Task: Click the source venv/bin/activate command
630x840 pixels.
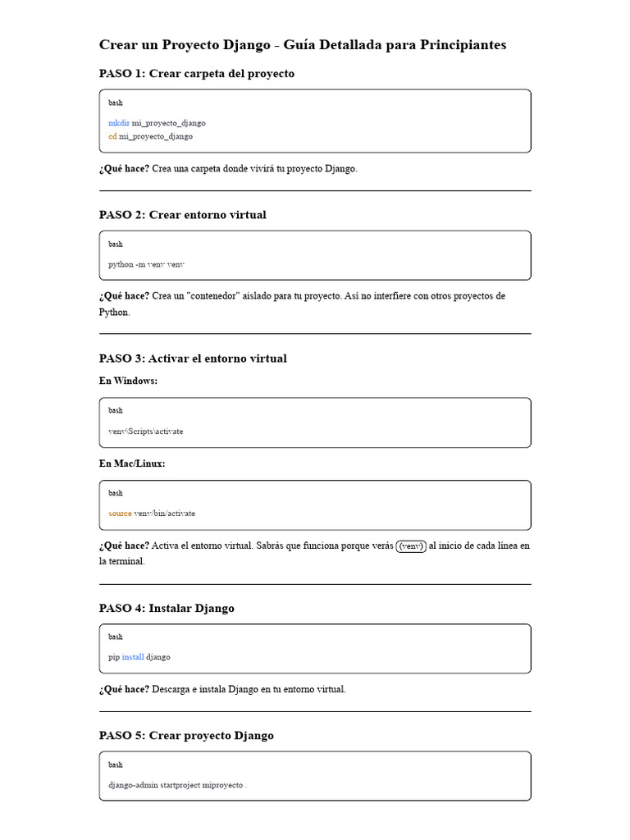Action: pyautogui.click(x=152, y=514)
